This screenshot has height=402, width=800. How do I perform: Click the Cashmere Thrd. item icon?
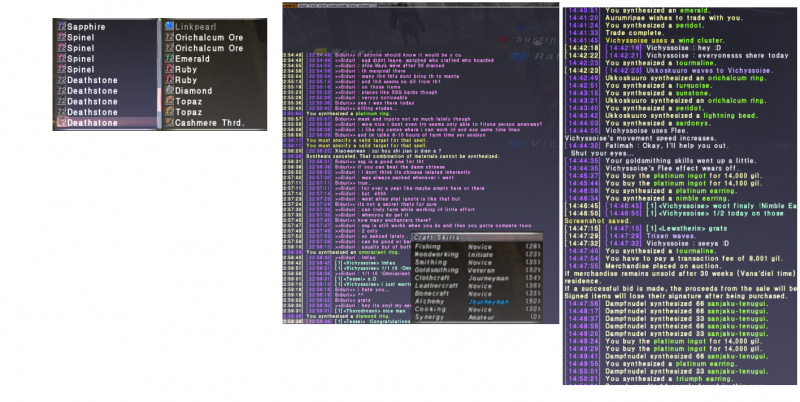pyautogui.click(x=169, y=123)
